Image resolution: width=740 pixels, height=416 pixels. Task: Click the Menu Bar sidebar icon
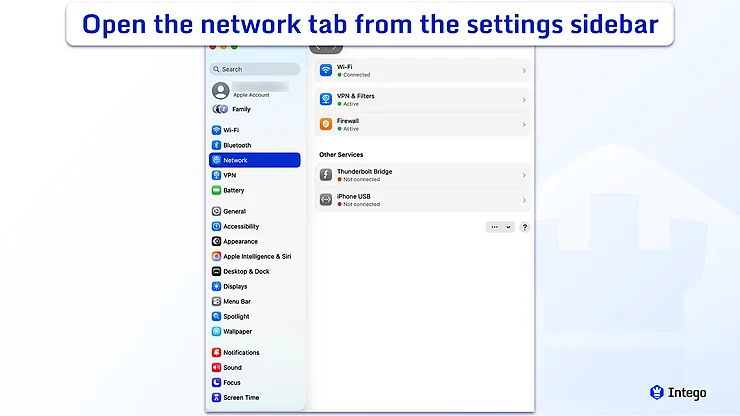(216, 301)
